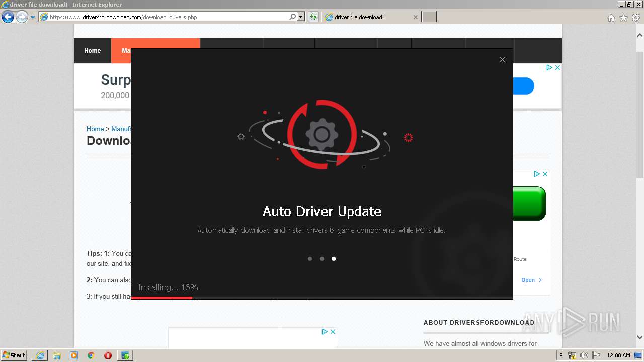644x362 pixels.
Task: Click the 'Open' link in sidebar ad
Action: pos(531,280)
